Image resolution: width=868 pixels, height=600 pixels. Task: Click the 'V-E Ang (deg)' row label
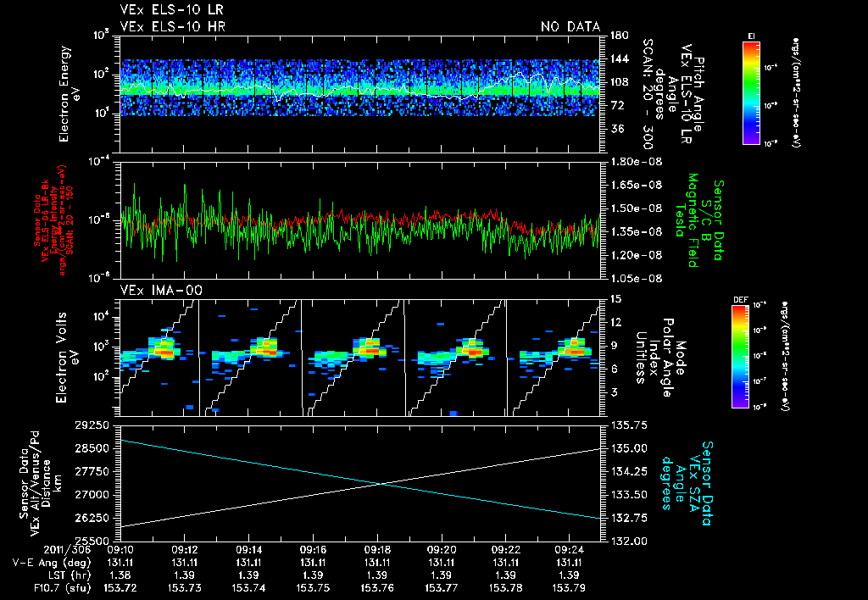pos(52,563)
